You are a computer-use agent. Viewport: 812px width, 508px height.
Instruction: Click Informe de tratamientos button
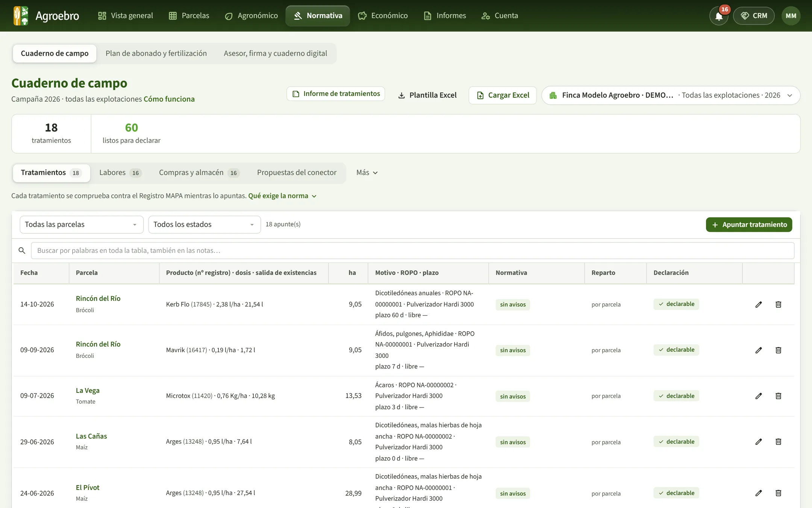coord(336,94)
